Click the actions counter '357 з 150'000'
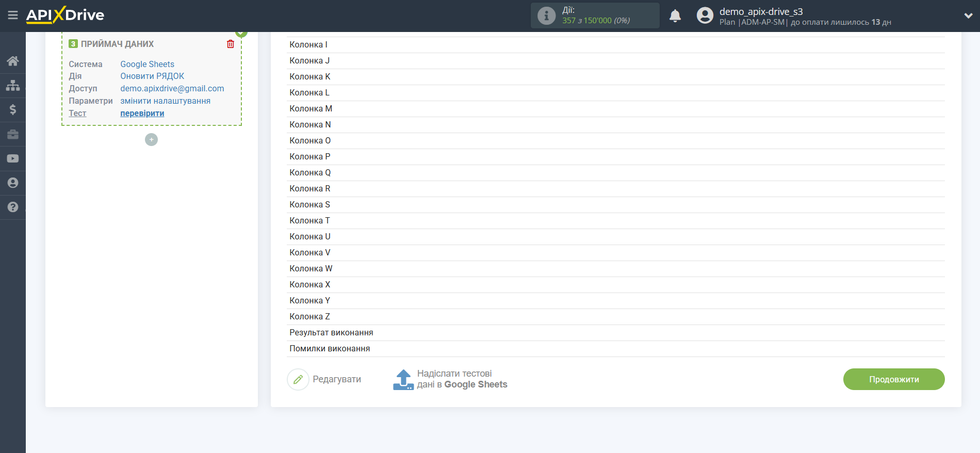Image resolution: width=980 pixels, height=453 pixels. 587,21
